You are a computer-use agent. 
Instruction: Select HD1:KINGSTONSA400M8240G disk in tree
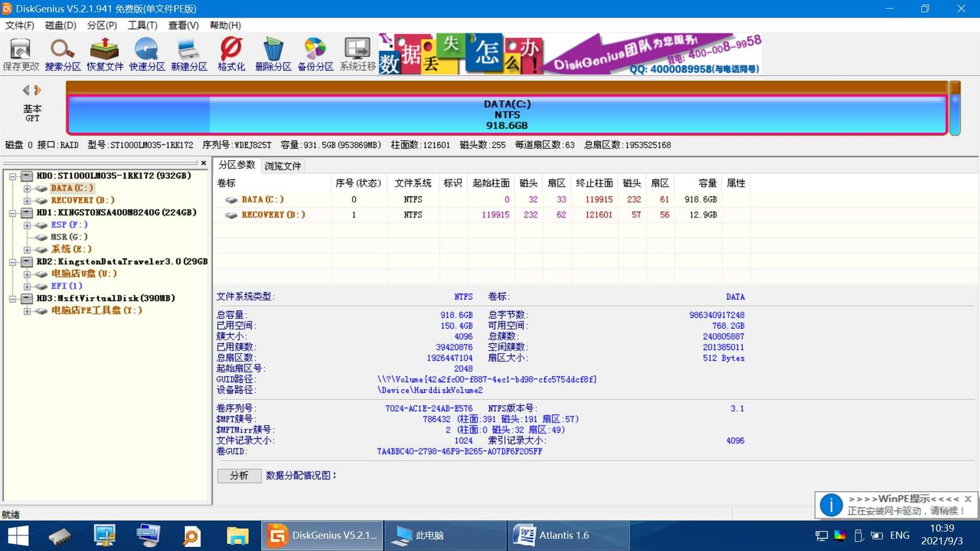(116, 213)
